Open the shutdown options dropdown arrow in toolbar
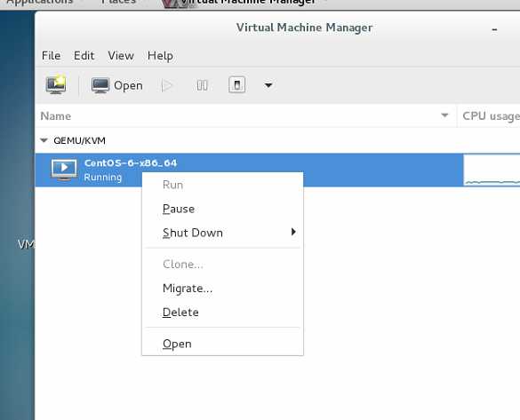This screenshot has height=420, width=520. pyautogui.click(x=268, y=85)
